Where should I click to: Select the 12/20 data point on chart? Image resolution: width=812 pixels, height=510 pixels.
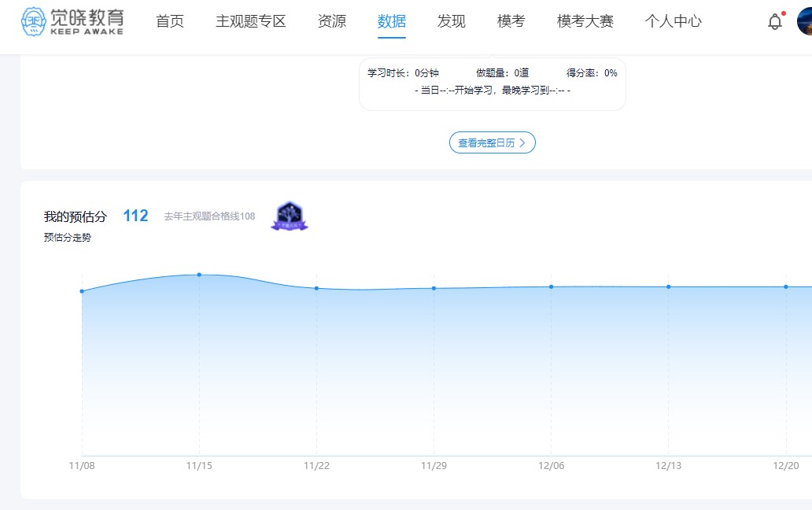click(x=785, y=286)
